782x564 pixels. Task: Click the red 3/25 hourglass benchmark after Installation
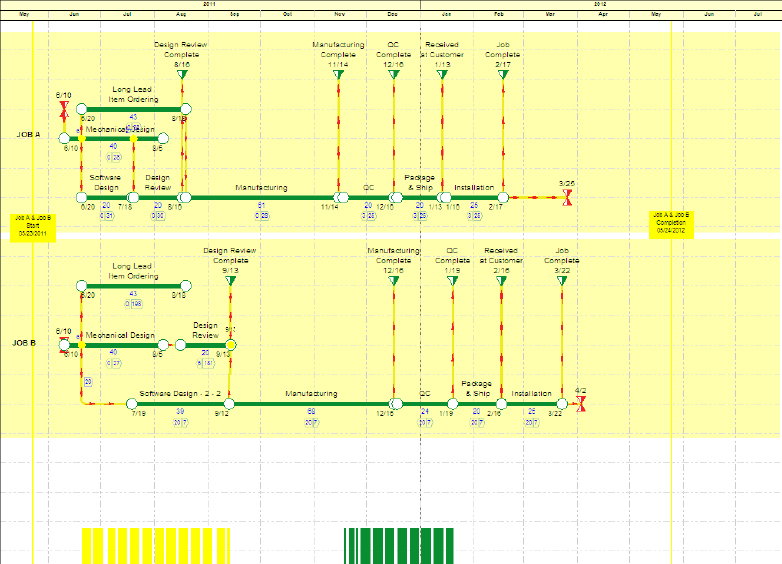tap(567, 197)
